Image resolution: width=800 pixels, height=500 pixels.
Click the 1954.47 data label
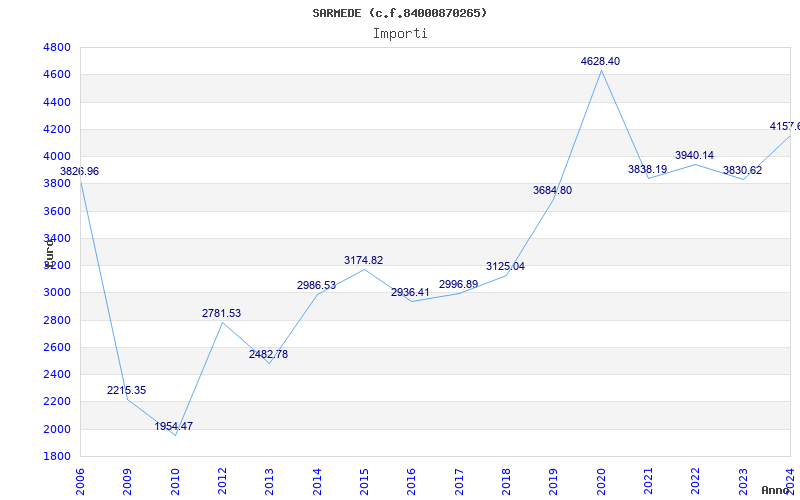tap(174, 426)
